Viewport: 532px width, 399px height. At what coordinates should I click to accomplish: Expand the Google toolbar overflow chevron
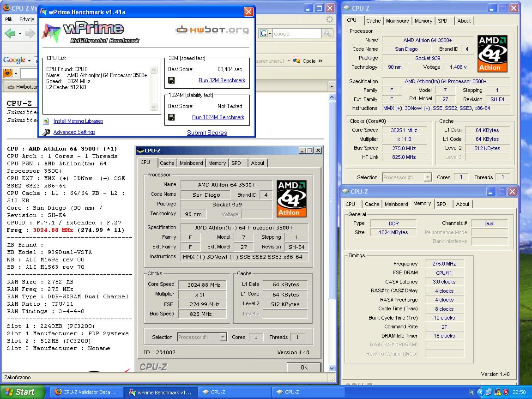pyautogui.click(x=320, y=61)
